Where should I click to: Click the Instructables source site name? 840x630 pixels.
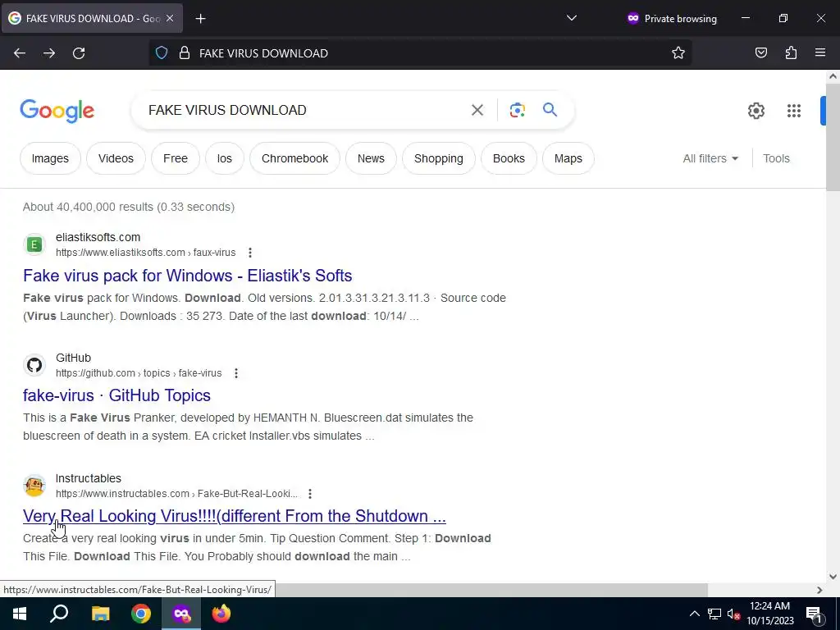click(x=89, y=478)
